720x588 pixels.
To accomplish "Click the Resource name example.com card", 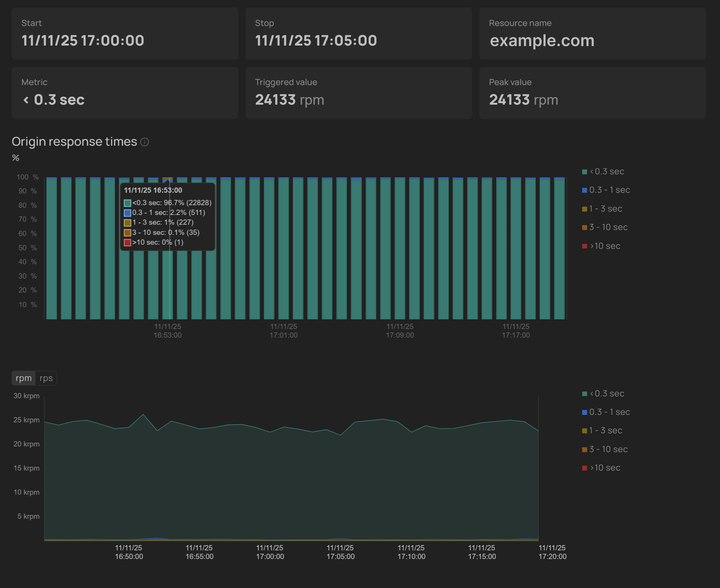I will pyautogui.click(x=592, y=33).
